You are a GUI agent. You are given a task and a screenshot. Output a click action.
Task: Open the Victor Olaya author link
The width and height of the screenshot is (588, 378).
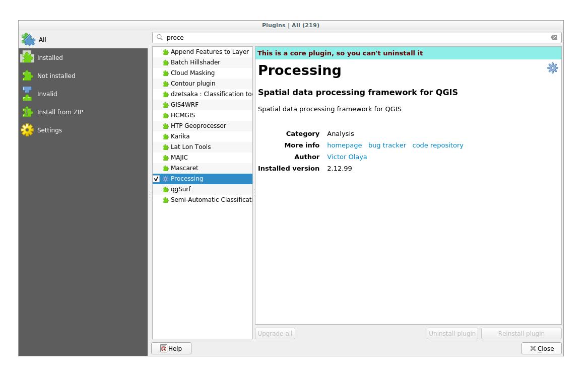[x=347, y=157]
